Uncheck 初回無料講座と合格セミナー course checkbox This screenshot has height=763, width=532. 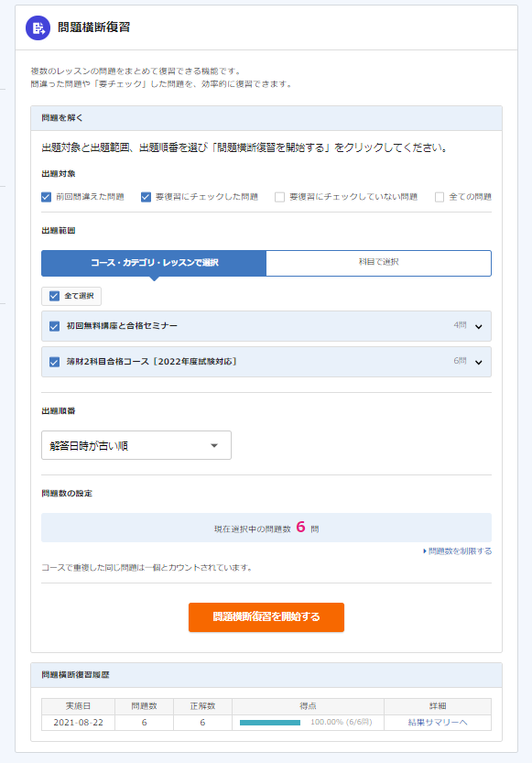pos(54,326)
